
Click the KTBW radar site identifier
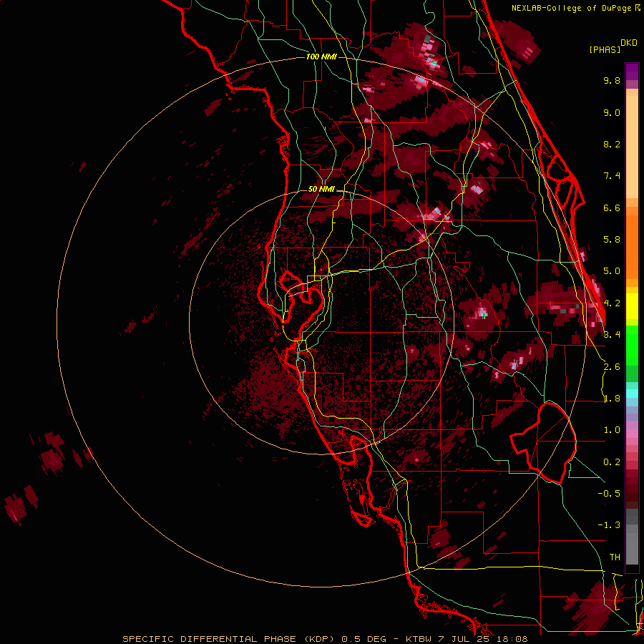(x=420, y=639)
